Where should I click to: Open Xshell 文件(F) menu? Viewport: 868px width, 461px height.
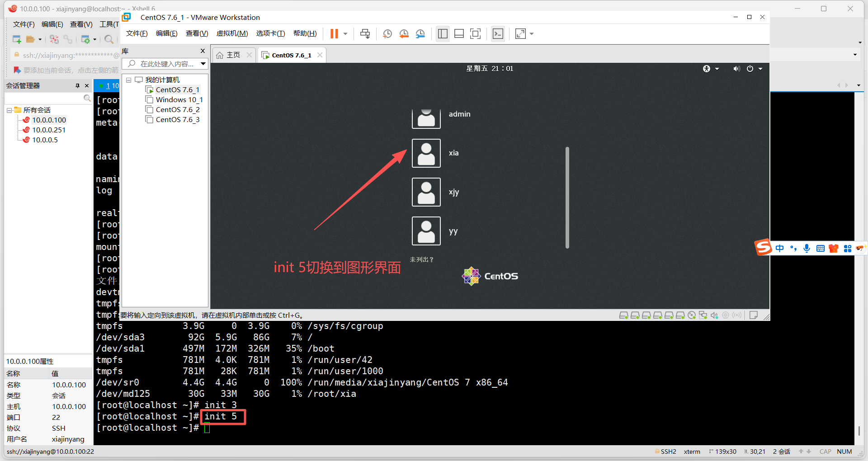click(x=24, y=24)
